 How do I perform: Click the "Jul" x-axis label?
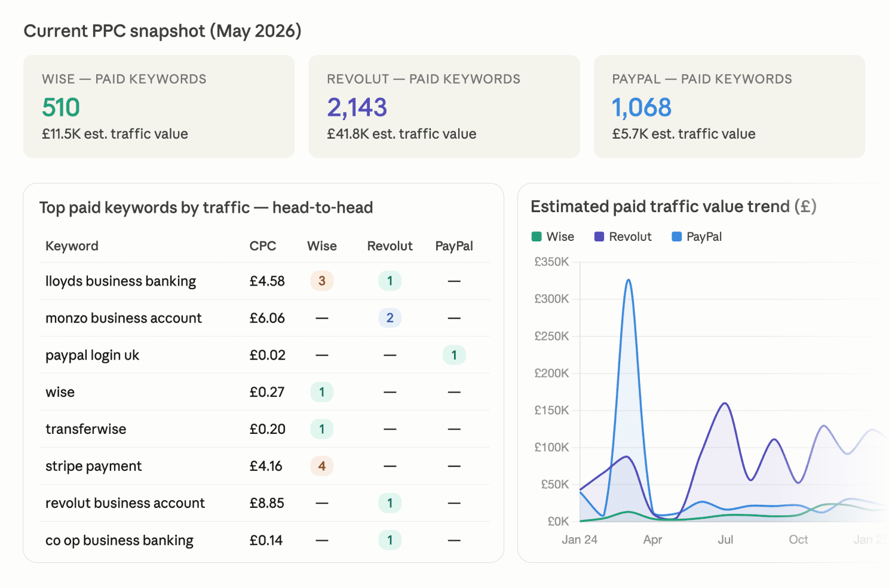[725, 540]
